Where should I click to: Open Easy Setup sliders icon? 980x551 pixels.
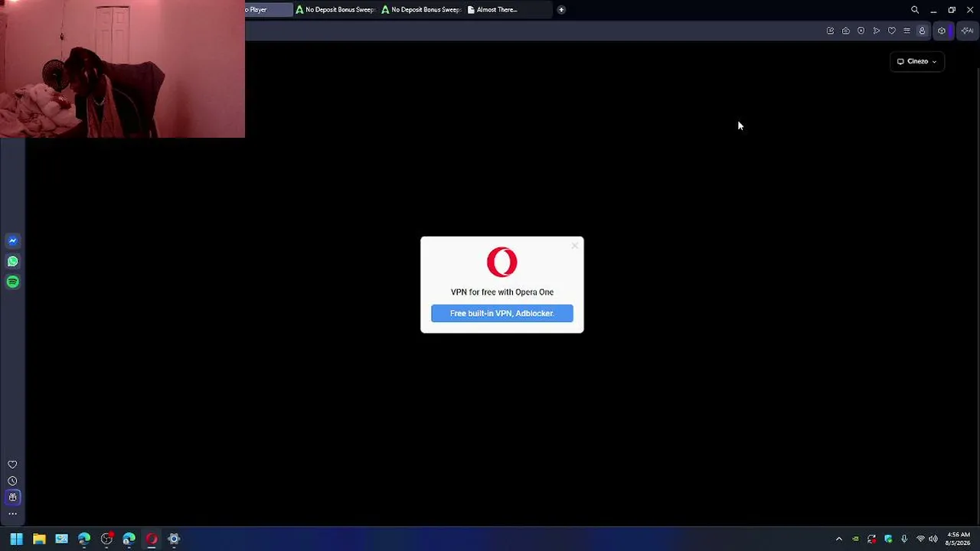[906, 31]
